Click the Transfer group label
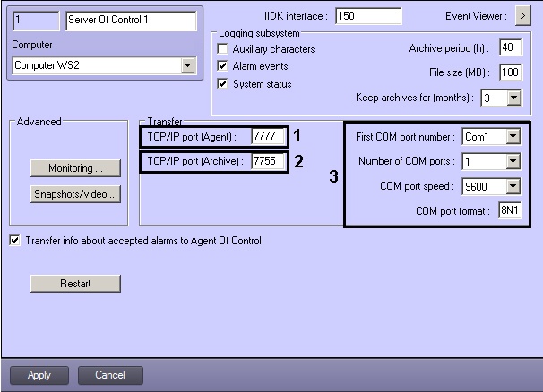 coord(165,122)
